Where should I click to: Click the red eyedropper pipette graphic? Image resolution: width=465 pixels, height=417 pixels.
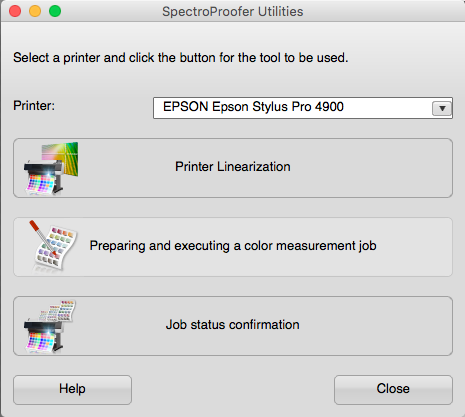coord(43,238)
